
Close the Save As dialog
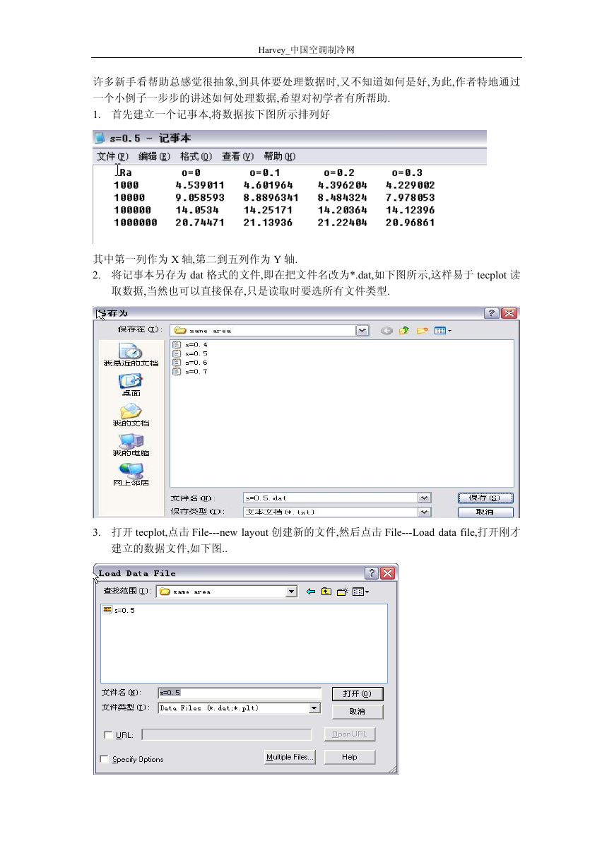(509, 313)
